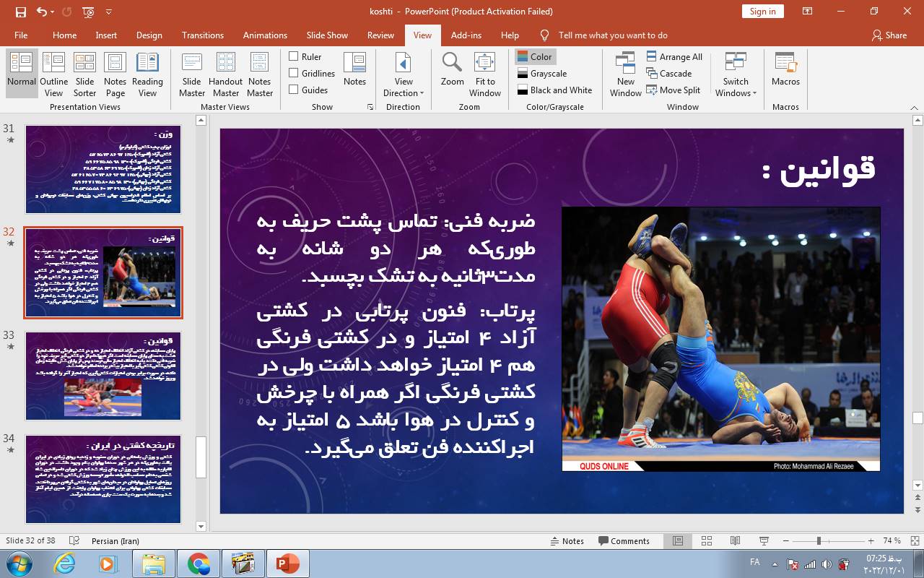The width and height of the screenshot is (924, 578).
Task: Launch PowerPoint from the taskbar
Action: click(x=287, y=563)
